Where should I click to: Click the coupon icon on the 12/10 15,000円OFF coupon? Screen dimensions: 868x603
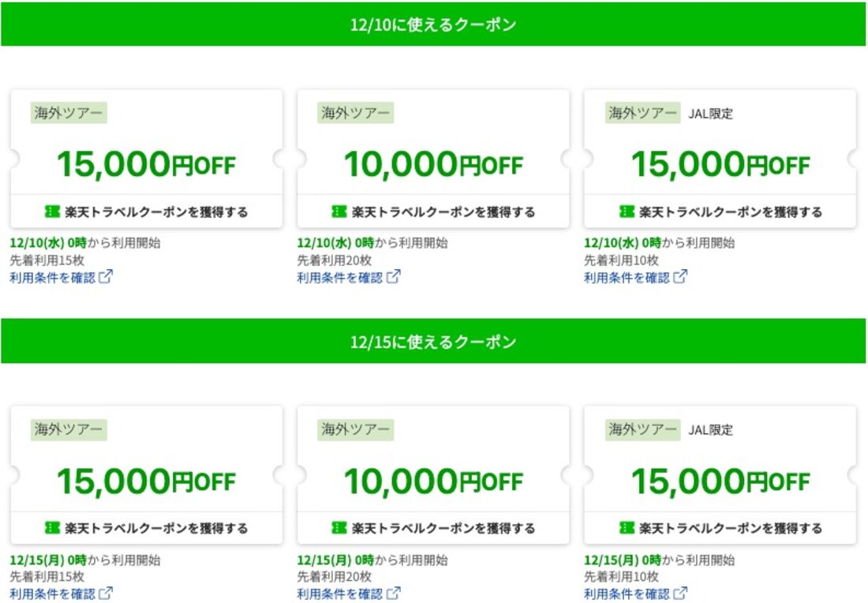[x=51, y=212]
